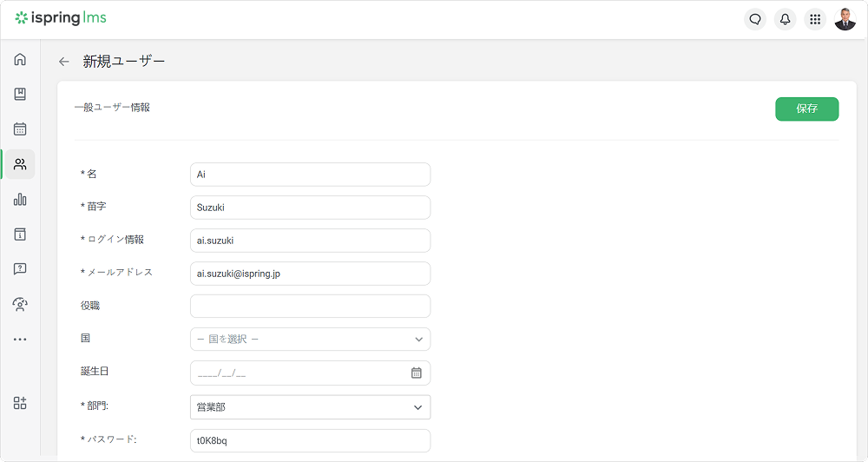Click the メールアドレス email input field
This screenshot has width=868, height=462.
pos(310,274)
